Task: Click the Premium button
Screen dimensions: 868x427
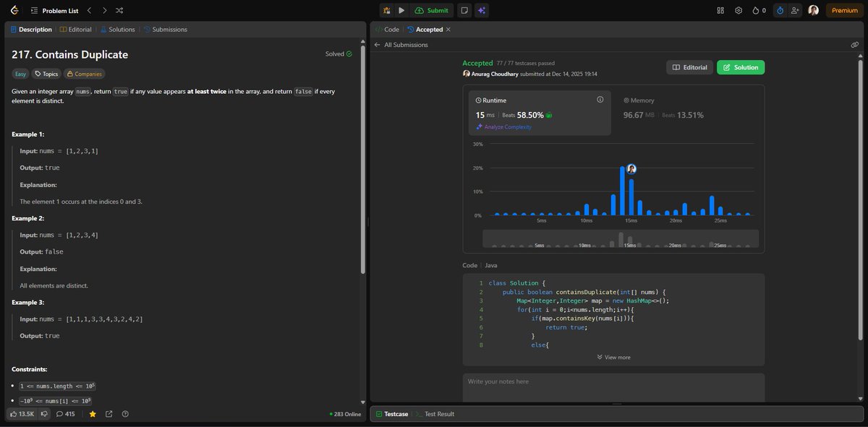Action: pyautogui.click(x=845, y=10)
